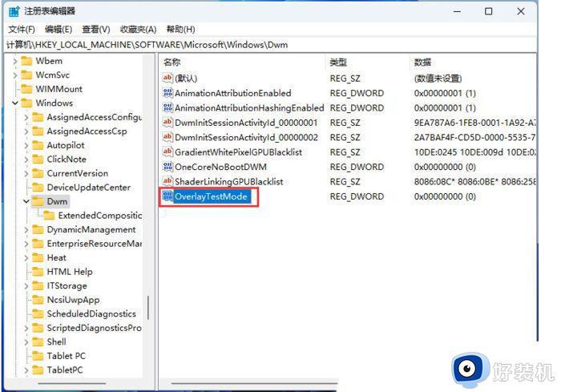Select the ExtendedComposition folder icon
The height and width of the screenshot is (392, 561).
49,216
